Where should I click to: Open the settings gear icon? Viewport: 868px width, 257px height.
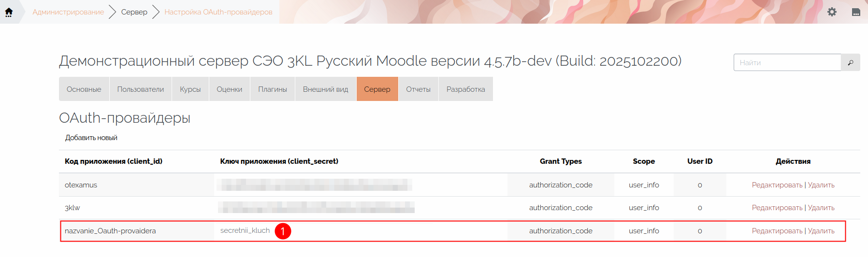[x=832, y=12]
